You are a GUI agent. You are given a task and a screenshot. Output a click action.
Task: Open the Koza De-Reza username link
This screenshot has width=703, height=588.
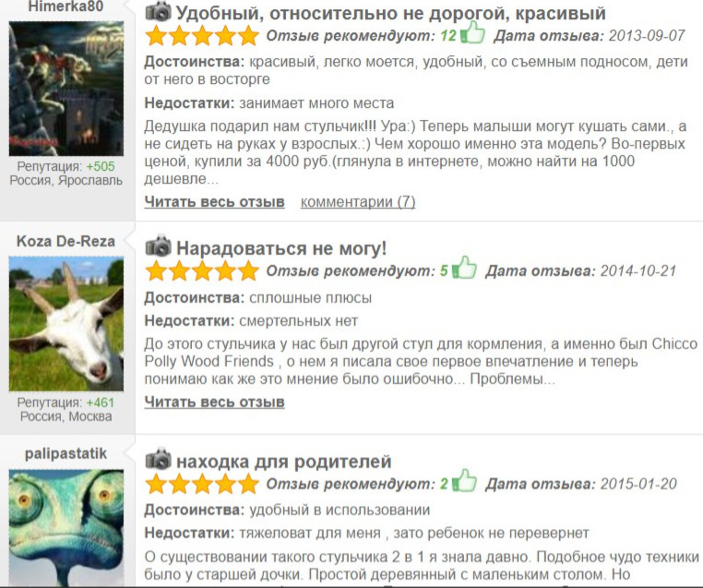tap(66, 241)
